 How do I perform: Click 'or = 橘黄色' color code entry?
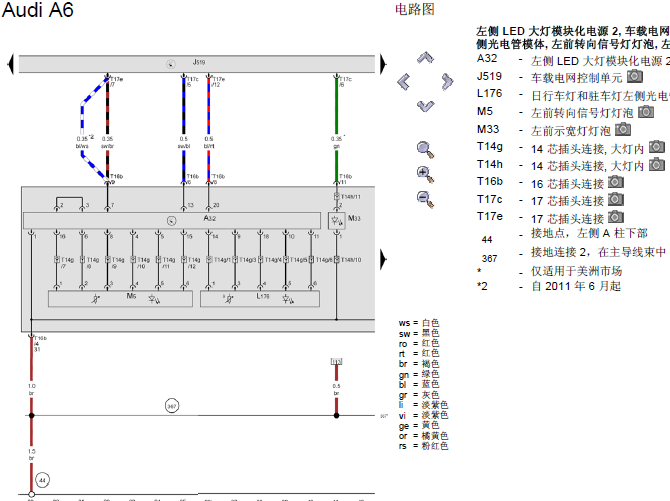[x=423, y=436]
